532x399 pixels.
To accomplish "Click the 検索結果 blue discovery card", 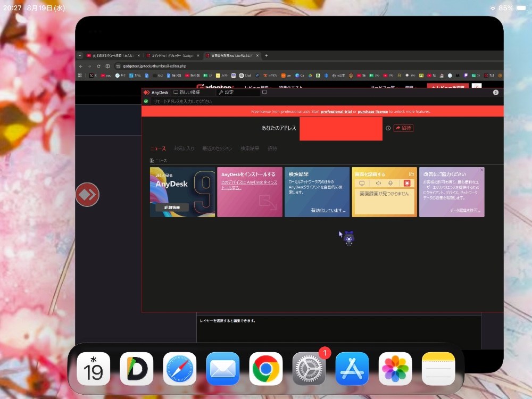I will (x=317, y=192).
